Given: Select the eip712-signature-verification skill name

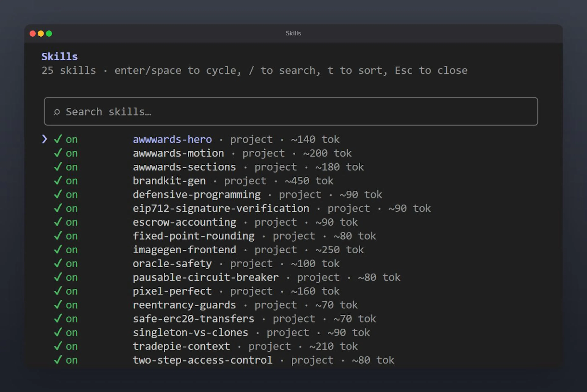Looking at the screenshot, I should pos(221,208).
